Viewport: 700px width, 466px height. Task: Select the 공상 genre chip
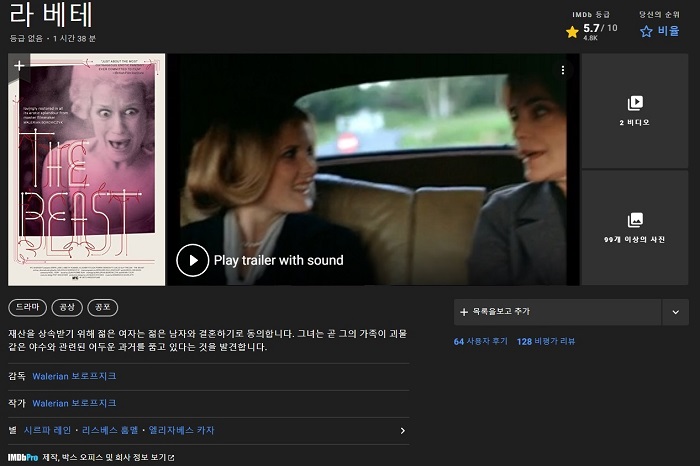click(68, 307)
